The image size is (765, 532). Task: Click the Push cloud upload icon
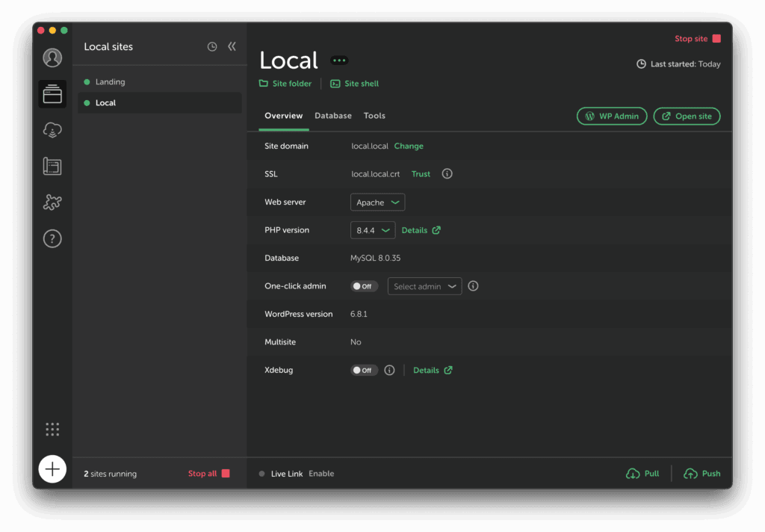point(690,474)
